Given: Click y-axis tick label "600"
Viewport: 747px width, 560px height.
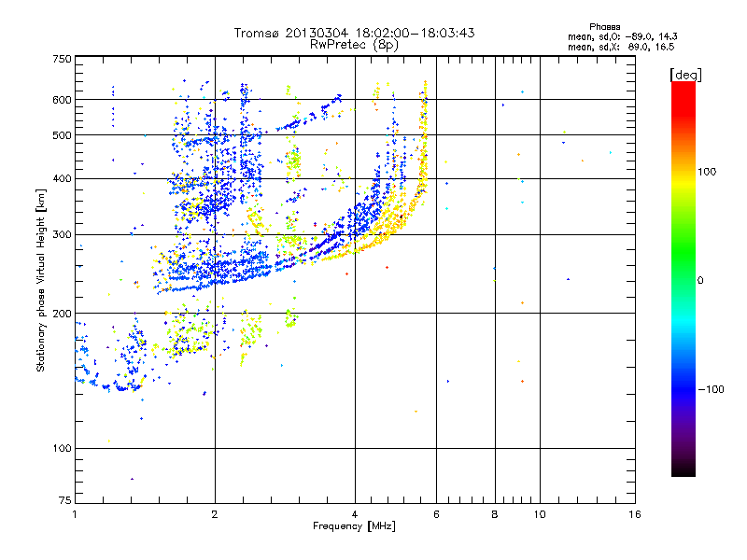Looking at the screenshot, I should (x=63, y=100).
